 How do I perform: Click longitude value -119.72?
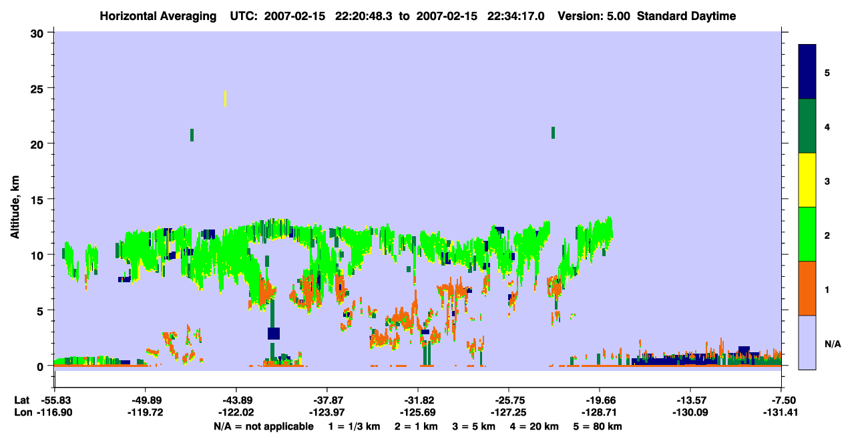pos(145,412)
